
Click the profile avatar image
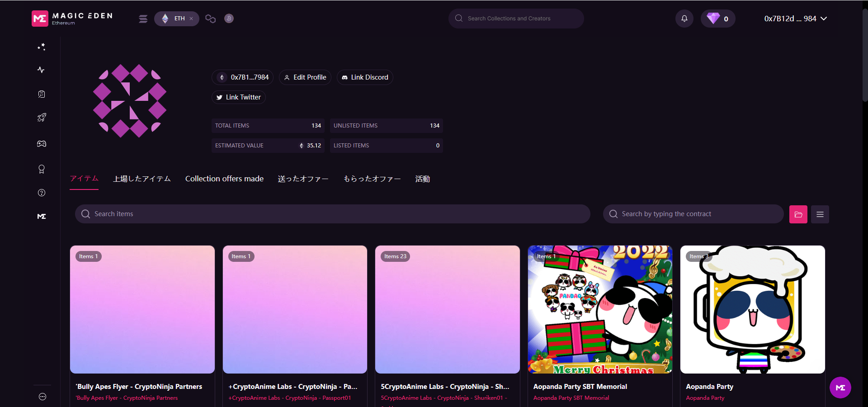point(130,101)
